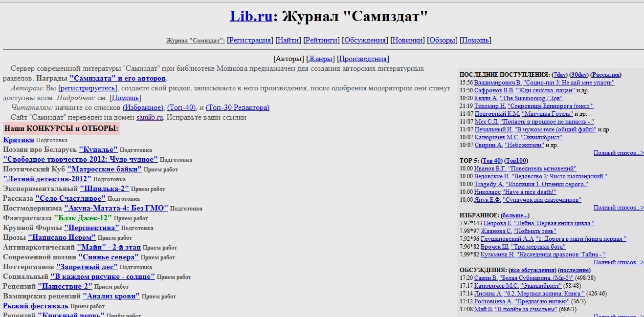Image resolution: width=644 pixels, height=317 pixels.
Task: Open the (Топ-30 Редактора) link
Action: tap(238, 107)
